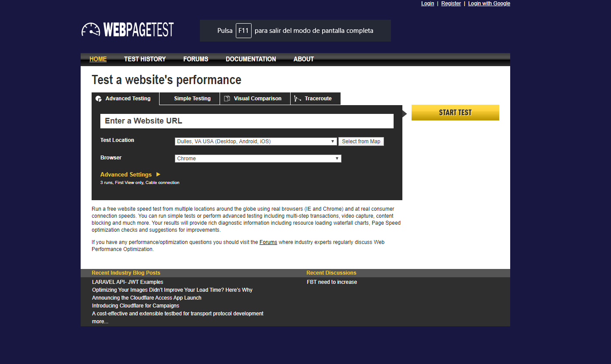Click the 'Test a website's performance' heading

(x=167, y=80)
